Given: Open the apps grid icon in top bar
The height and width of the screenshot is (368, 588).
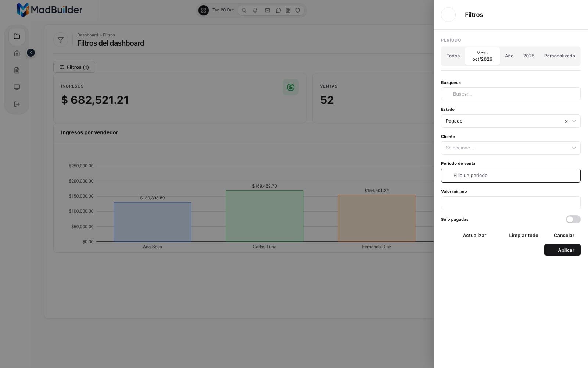Looking at the screenshot, I should click(x=204, y=10).
